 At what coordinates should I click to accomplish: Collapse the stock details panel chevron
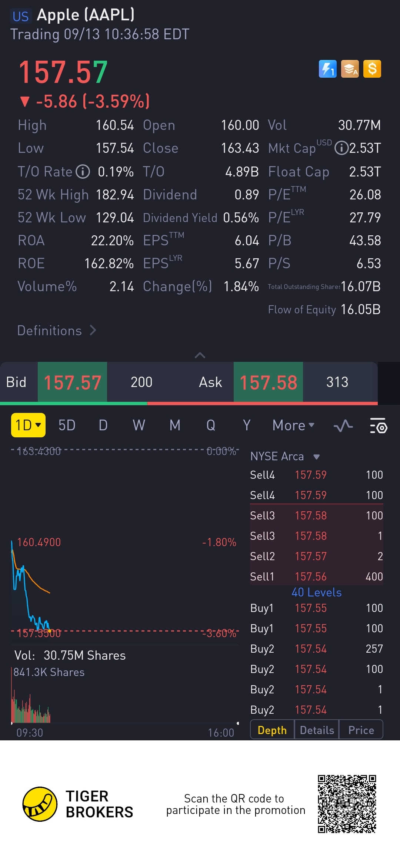200,355
